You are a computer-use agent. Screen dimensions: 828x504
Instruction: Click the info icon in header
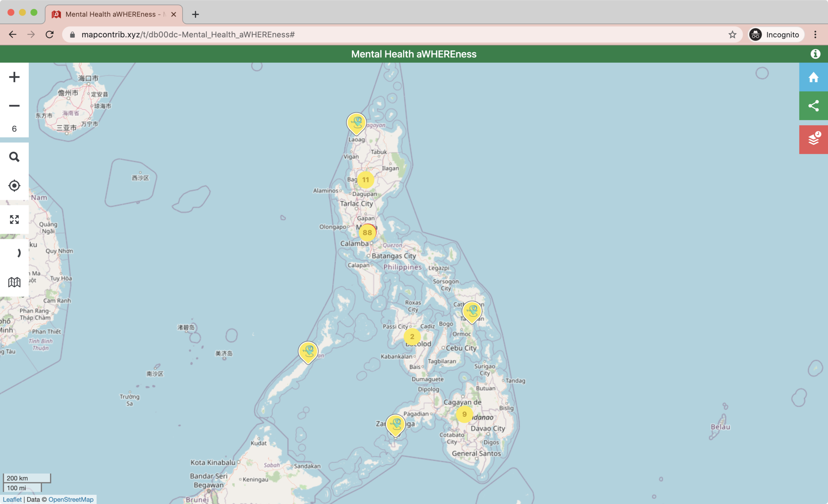click(x=815, y=54)
